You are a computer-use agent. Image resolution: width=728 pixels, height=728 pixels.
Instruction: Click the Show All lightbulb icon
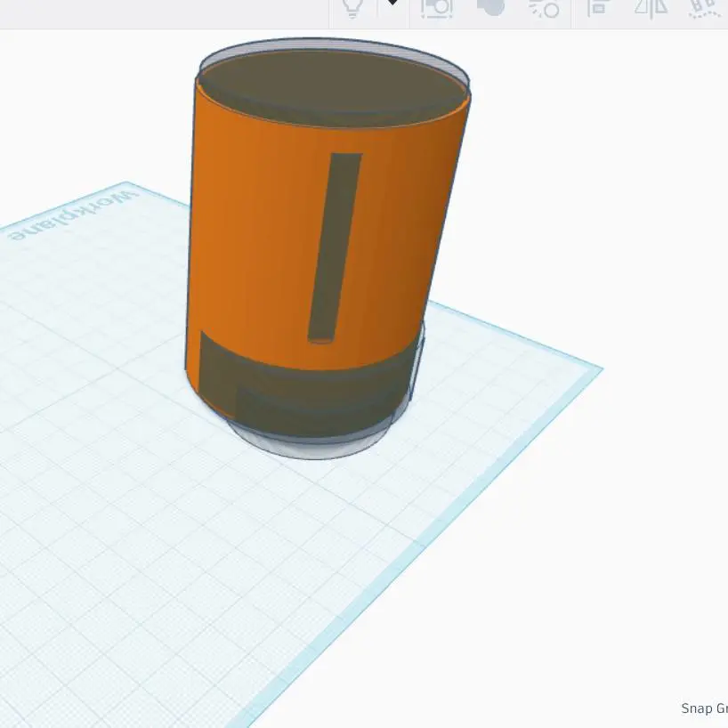(x=352, y=8)
